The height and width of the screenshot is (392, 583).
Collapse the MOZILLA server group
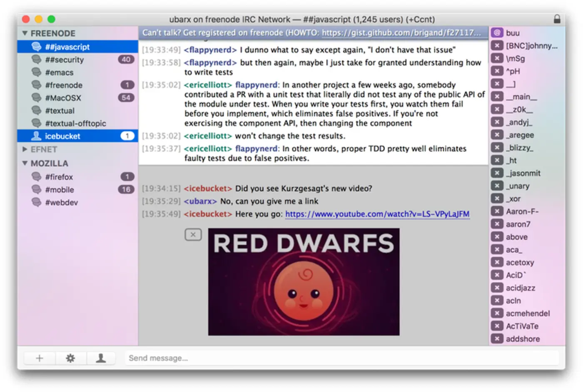[25, 163]
